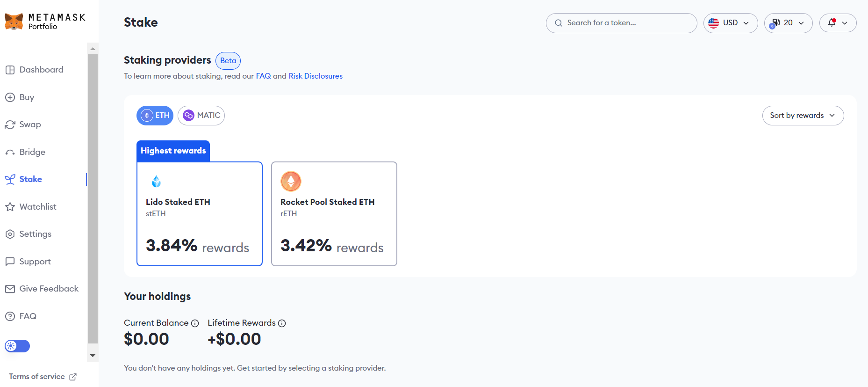This screenshot has width=868, height=387.
Task: Open the FAQ link in staking description
Action: [x=263, y=76]
